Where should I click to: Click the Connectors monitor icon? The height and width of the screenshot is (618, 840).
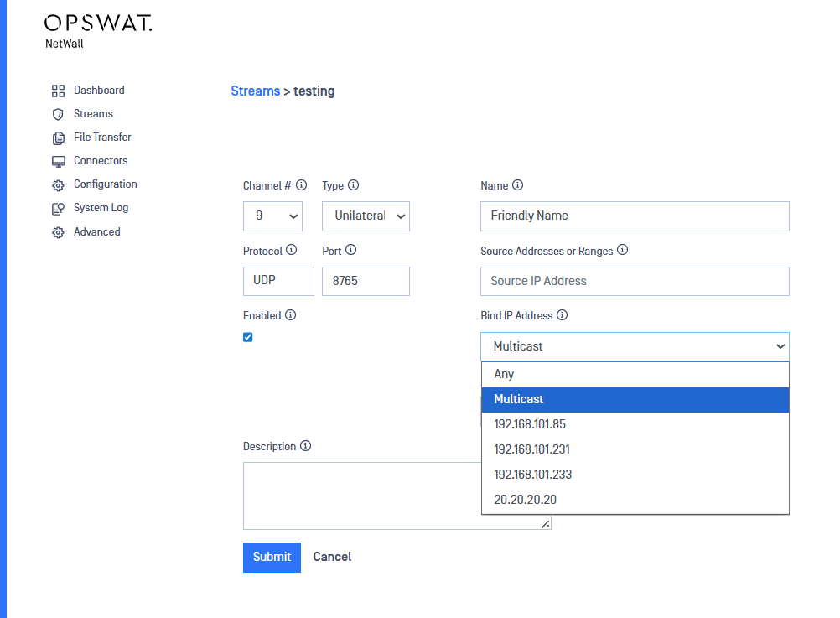coord(58,161)
